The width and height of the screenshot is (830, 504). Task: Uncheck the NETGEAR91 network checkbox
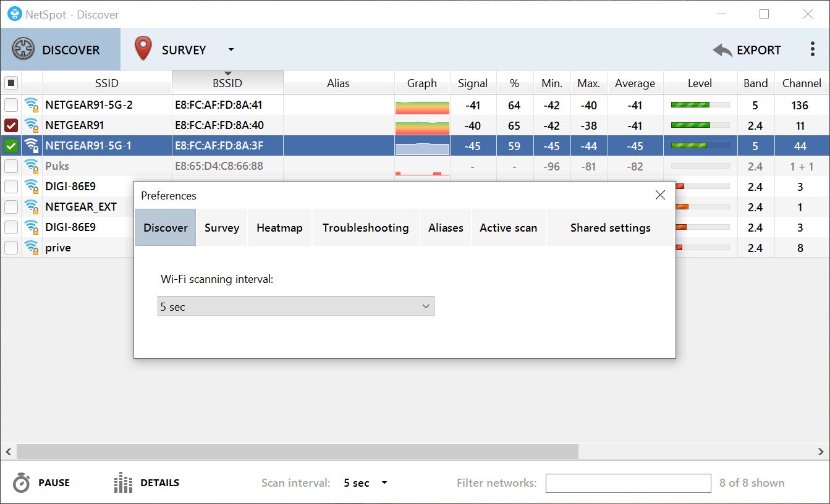tap(11, 126)
